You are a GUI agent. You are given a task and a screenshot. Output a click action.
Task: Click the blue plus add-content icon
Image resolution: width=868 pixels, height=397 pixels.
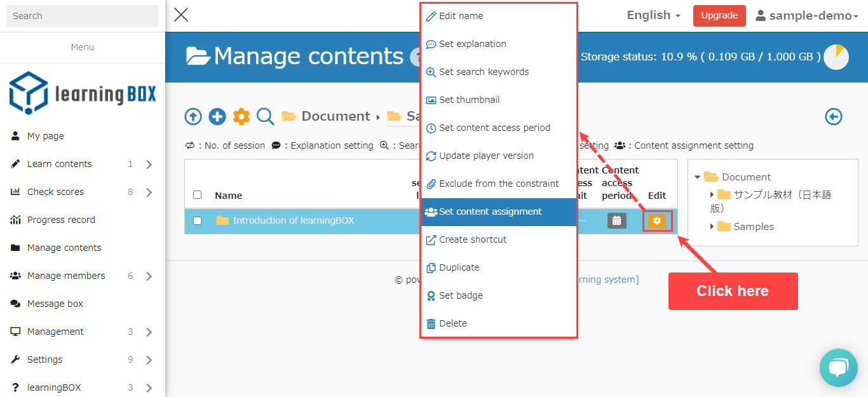click(217, 117)
